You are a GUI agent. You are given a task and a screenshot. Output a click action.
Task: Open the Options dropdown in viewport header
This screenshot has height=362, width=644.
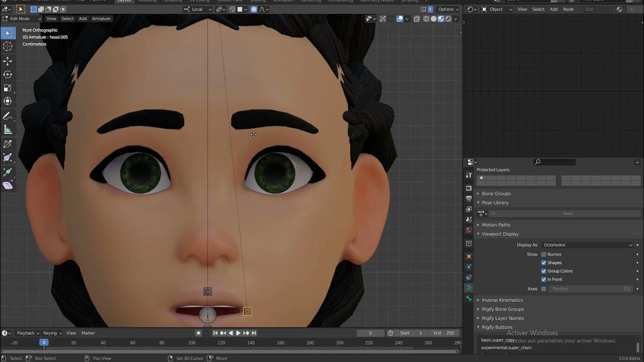click(448, 9)
